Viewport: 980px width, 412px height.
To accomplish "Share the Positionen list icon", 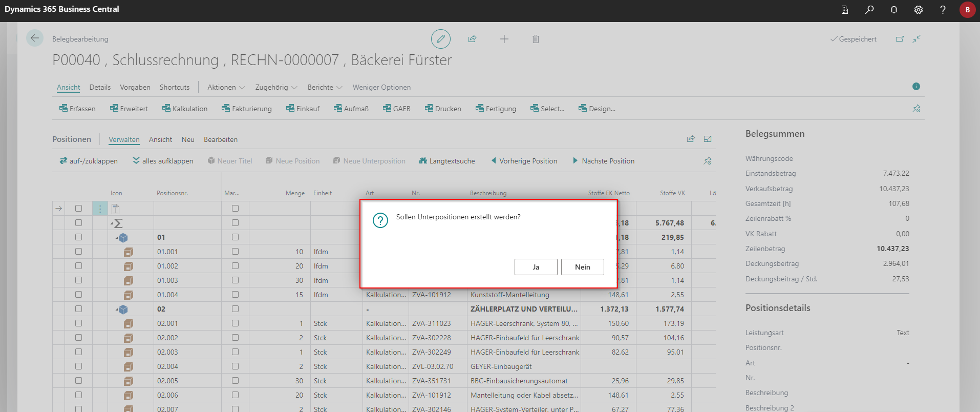I will 691,139.
